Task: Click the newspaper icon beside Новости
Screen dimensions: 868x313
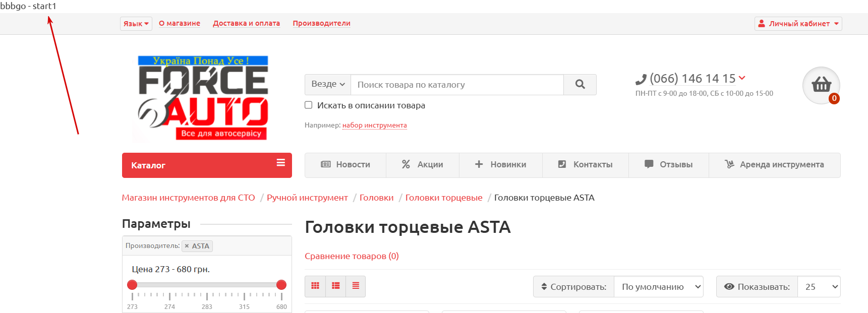Action: point(326,164)
